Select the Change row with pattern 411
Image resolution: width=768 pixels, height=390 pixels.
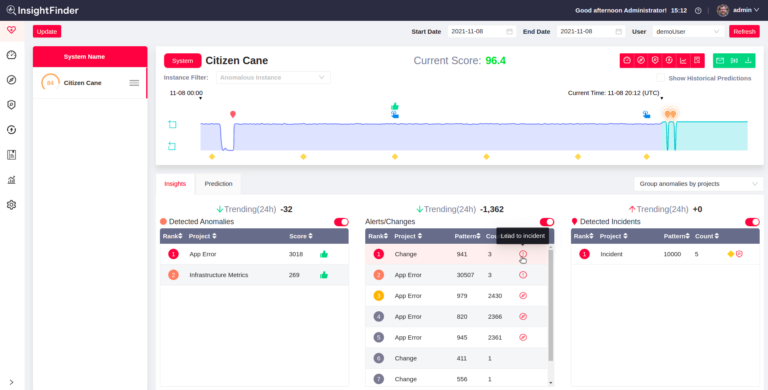pos(456,359)
